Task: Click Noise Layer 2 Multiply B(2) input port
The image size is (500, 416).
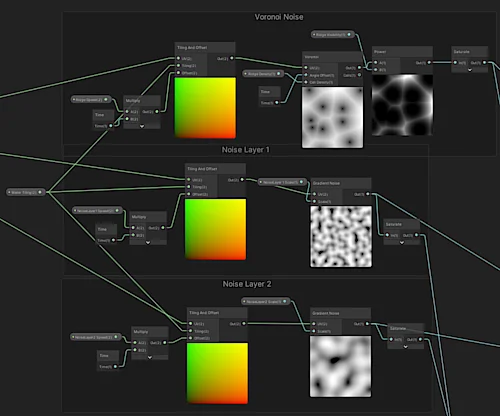Action: tap(135, 350)
